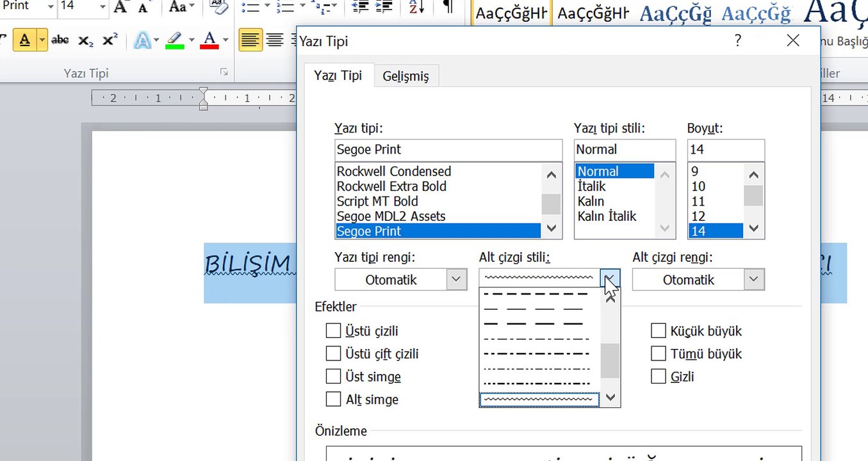Click the Align Left icon

(250, 40)
